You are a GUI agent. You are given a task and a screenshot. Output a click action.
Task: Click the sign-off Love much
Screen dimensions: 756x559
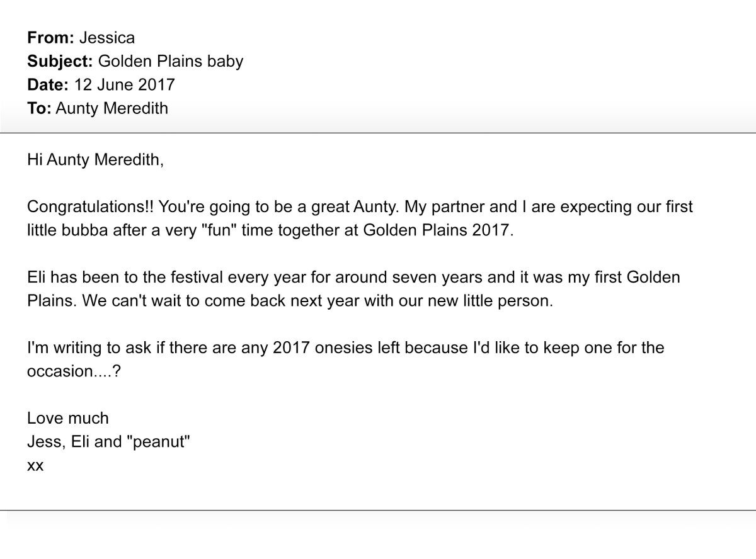pyautogui.click(x=68, y=418)
